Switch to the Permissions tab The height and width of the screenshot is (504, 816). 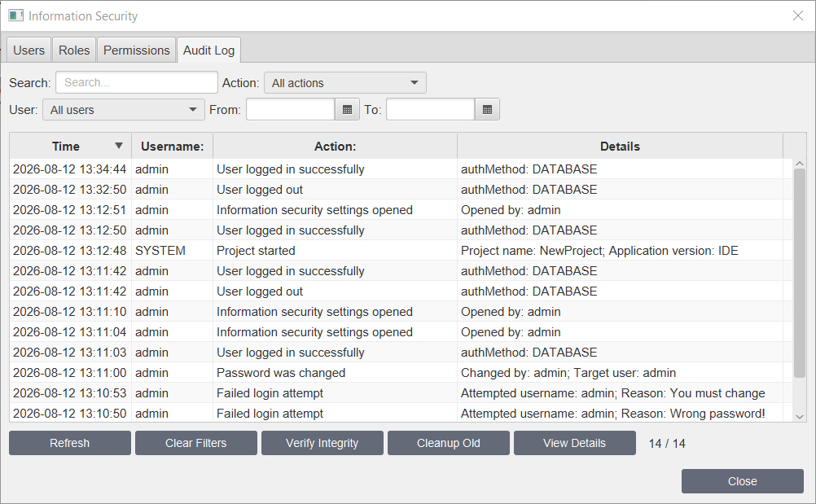click(136, 50)
